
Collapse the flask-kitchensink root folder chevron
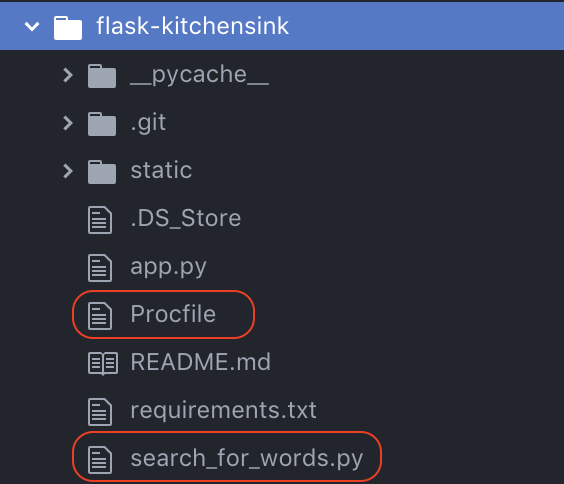tap(32, 26)
